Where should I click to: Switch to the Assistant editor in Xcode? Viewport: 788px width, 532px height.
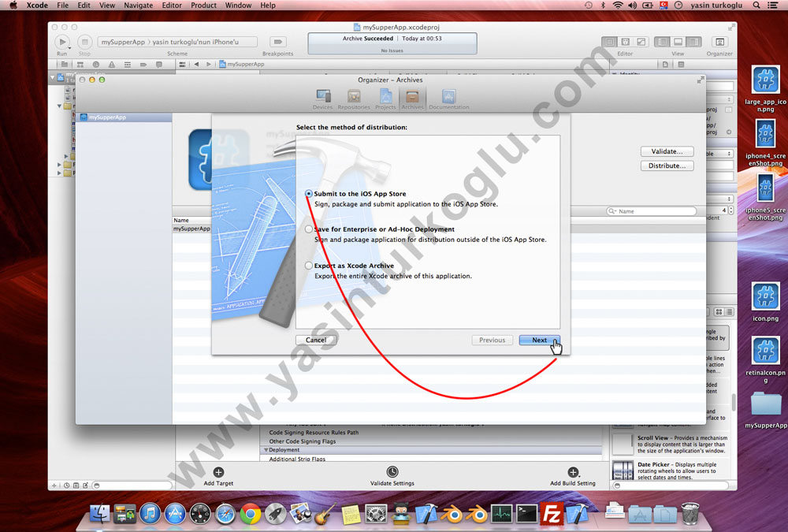coord(625,42)
